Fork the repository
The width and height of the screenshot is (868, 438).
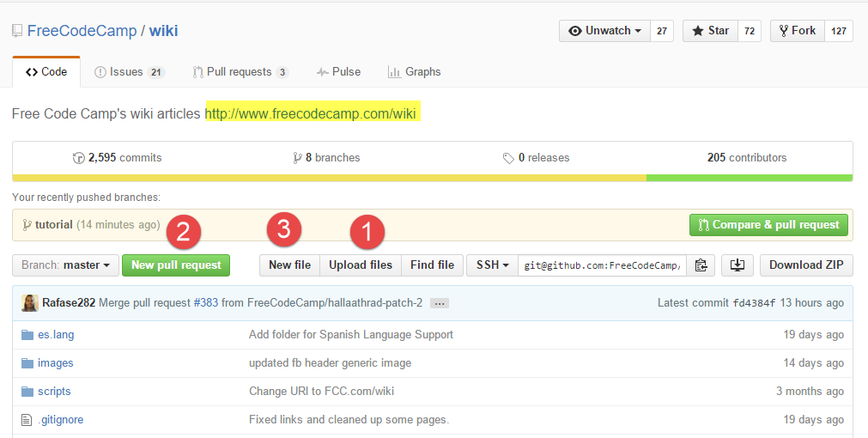(x=797, y=31)
